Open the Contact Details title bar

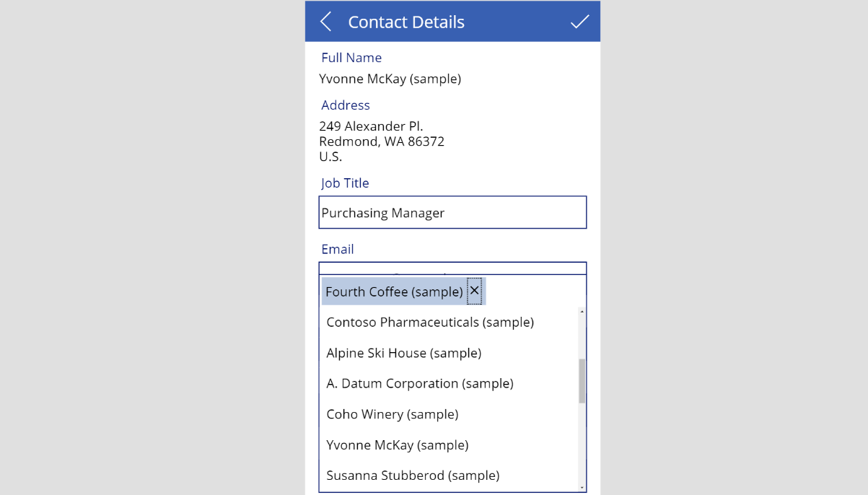tap(406, 22)
